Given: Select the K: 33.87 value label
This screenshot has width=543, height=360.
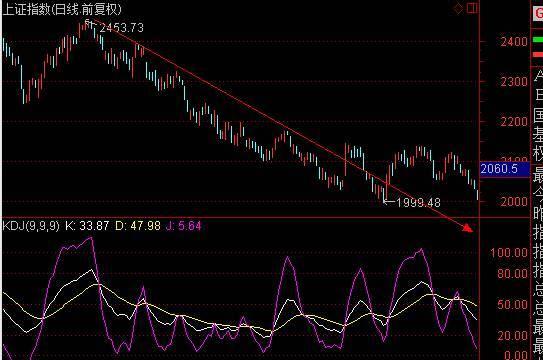Looking at the screenshot, I should click(x=87, y=226).
